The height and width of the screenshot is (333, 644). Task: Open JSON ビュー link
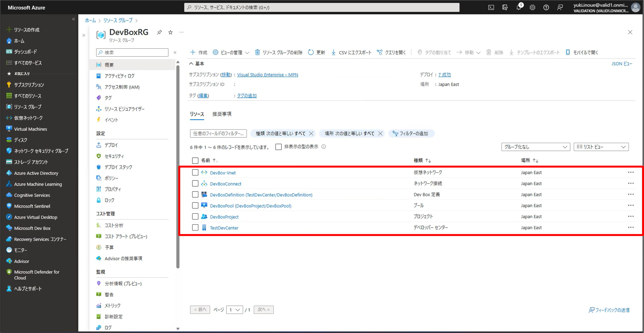(622, 64)
